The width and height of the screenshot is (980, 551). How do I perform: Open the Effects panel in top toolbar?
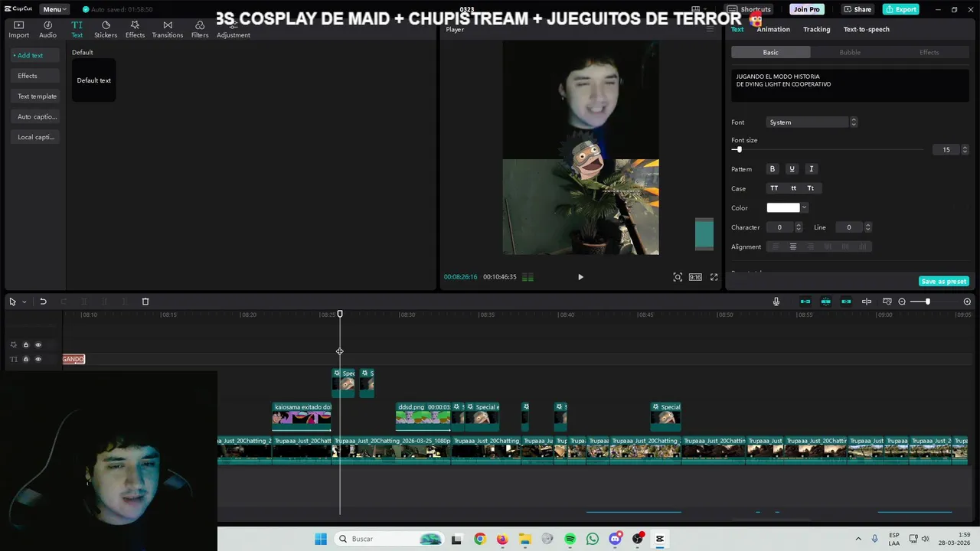[135, 29]
